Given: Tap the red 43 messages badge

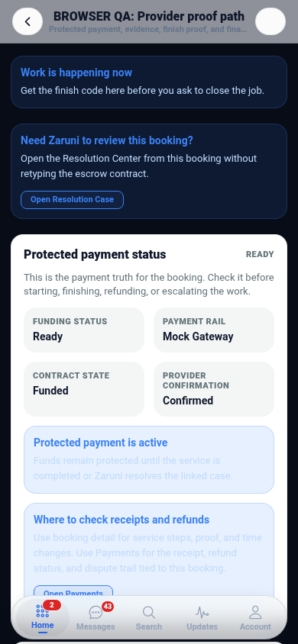Looking at the screenshot, I should [108, 606].
